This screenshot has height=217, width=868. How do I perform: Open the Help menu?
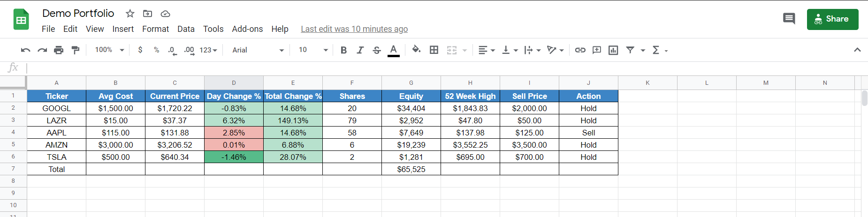pyautogui.click(x=280, y=29)
